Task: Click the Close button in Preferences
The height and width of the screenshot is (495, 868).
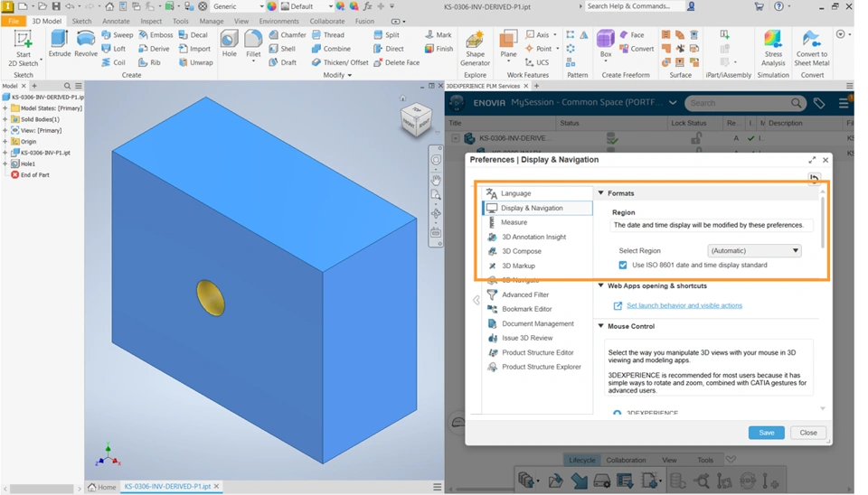Action: click(x=808, y=433)
